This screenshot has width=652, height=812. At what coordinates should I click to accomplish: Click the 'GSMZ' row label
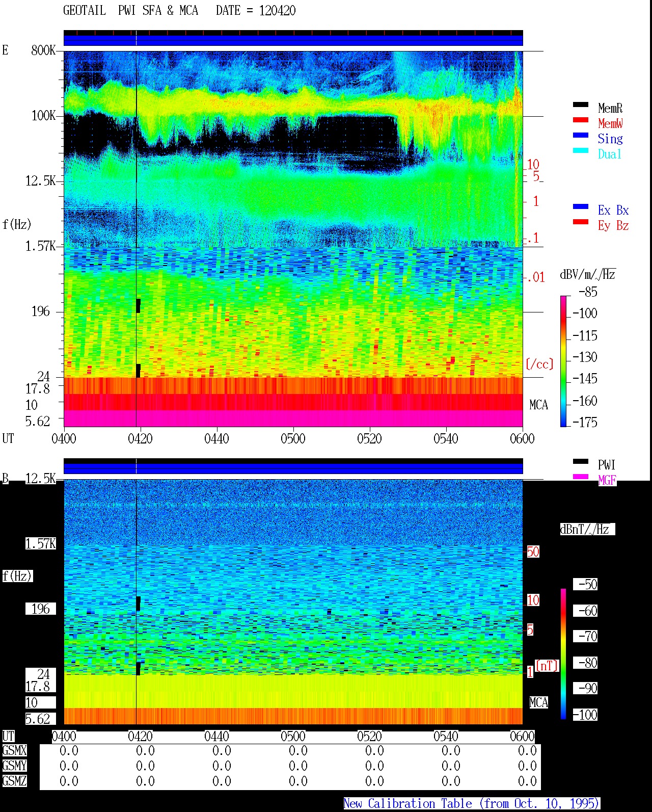coord(14,781)
